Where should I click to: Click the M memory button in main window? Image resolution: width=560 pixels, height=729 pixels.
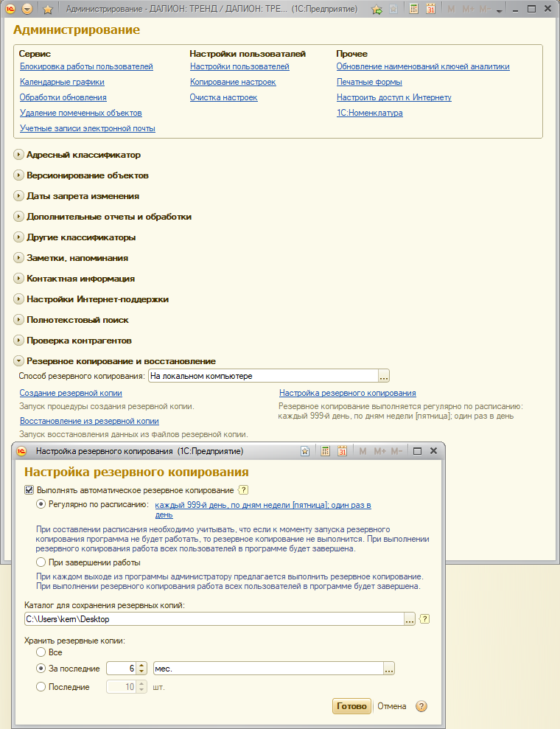point(451,9)
